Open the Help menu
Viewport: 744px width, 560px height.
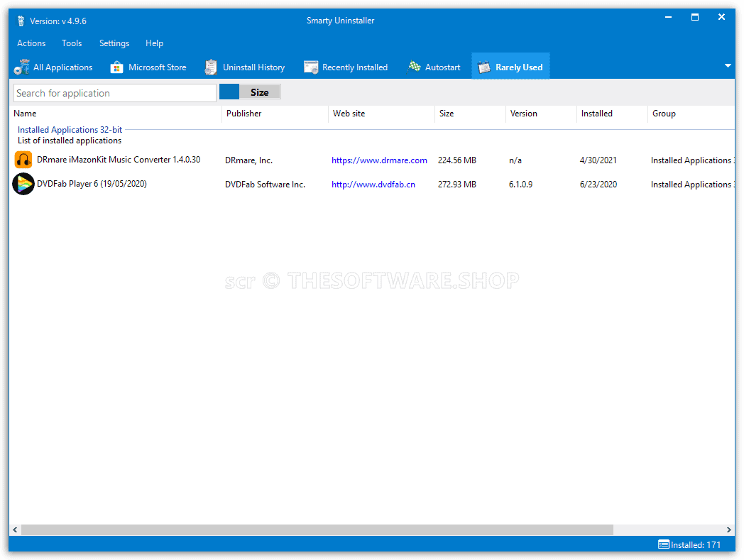(x=154, y=43)
